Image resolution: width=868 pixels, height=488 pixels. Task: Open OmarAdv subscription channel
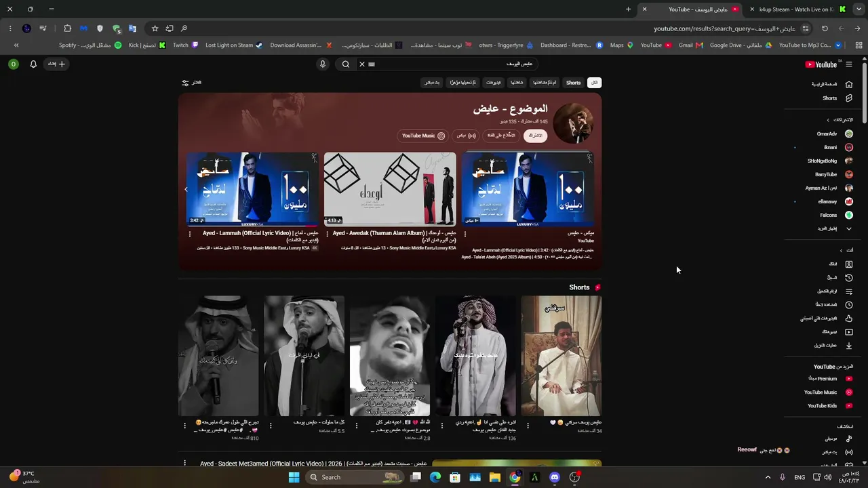833,134
